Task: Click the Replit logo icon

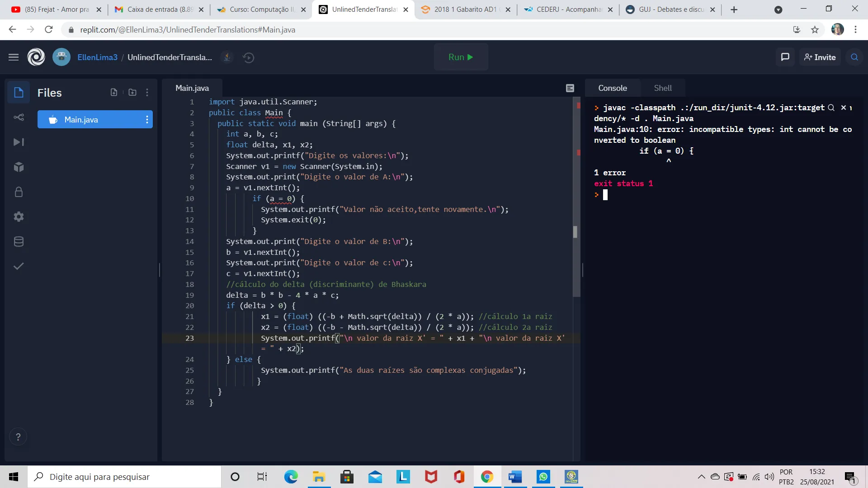Action: pos(36,57)
